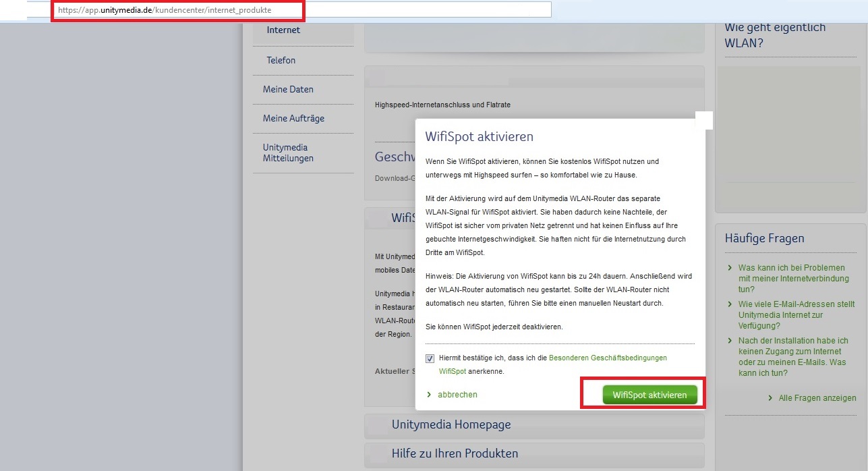This screenshot has width=868, height=471.
Task: Open Unitymedia Mitteilungen in the sidebar
Action: coord(288,153)
